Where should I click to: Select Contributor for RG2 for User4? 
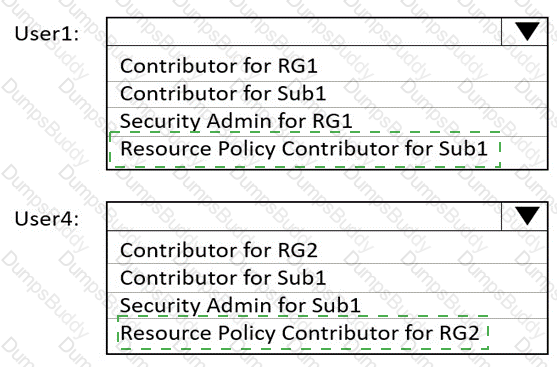[x=327, y=250]
